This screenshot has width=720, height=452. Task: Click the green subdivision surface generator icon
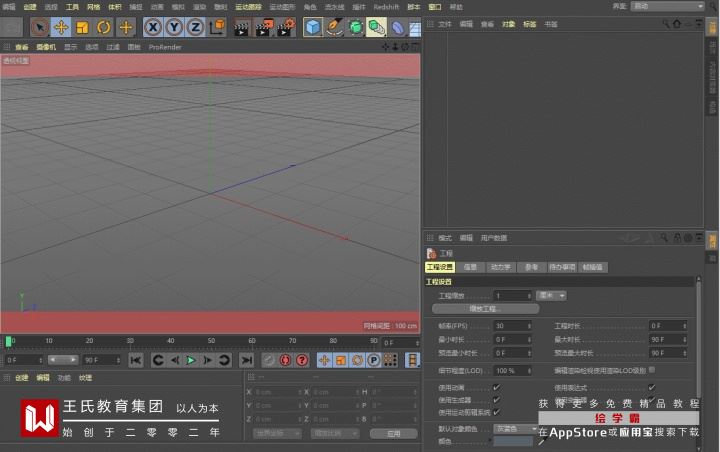click(355, 28)
